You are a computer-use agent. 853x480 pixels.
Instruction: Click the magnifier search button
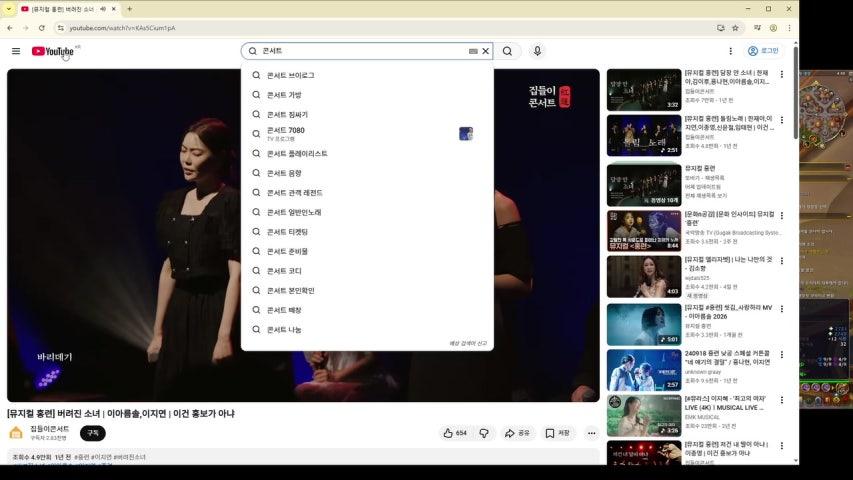pos(507,51)
